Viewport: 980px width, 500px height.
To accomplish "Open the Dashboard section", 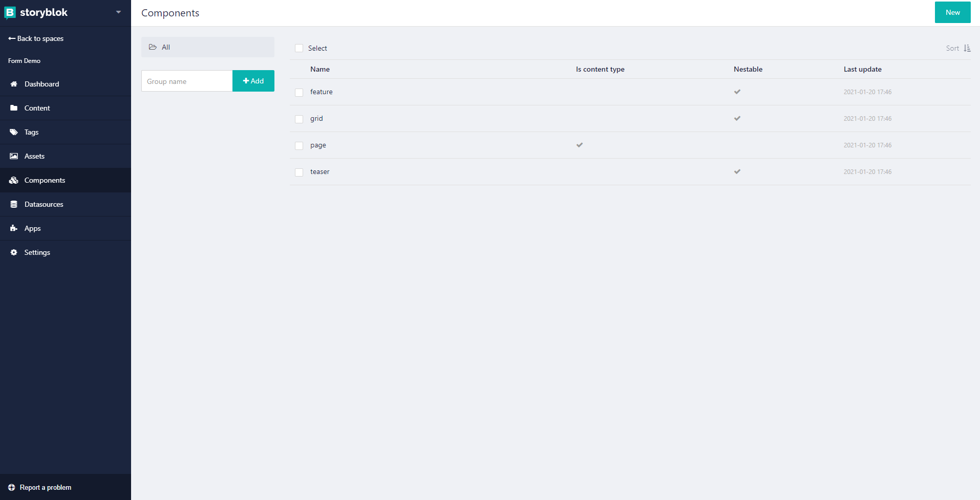I will pyautogui.click(x=41, y=84).
